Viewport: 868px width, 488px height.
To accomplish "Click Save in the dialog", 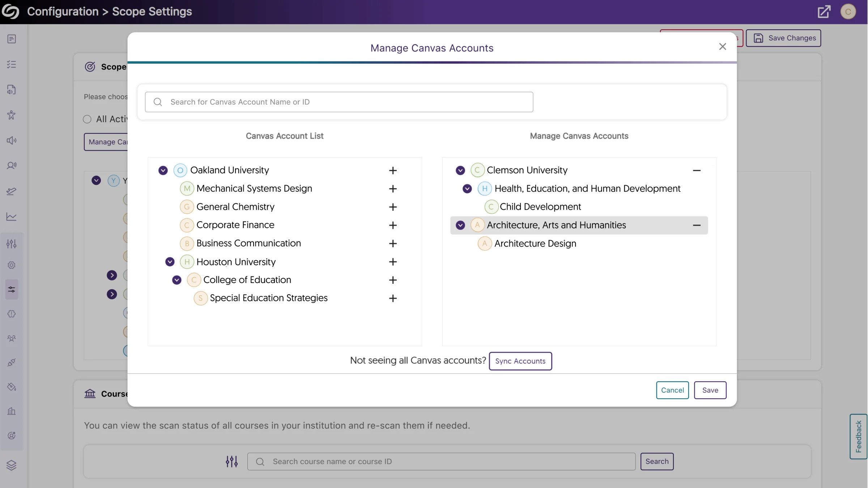I will 710,390.
